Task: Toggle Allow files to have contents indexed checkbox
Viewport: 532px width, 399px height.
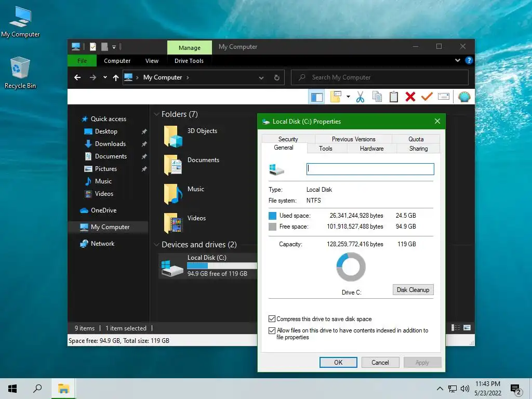Action: pyautogui.click(x=272, y=330)
